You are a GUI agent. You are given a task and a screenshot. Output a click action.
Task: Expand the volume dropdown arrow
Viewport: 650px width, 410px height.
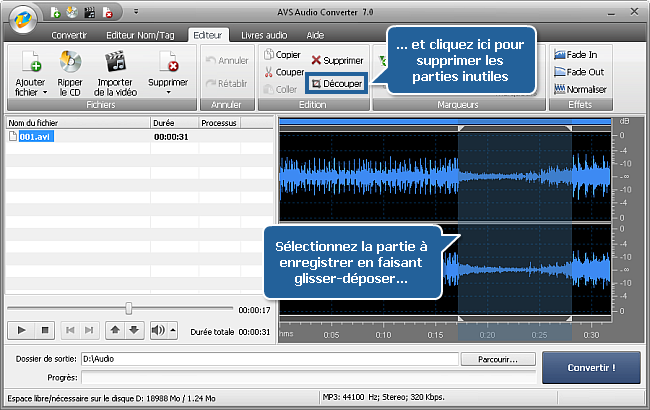(173, 329)
